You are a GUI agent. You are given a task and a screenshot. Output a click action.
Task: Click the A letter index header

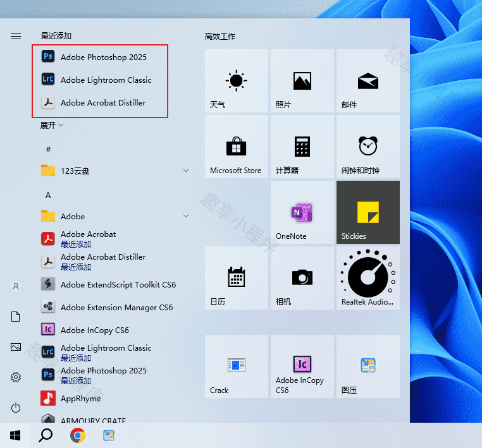point(48,195)
